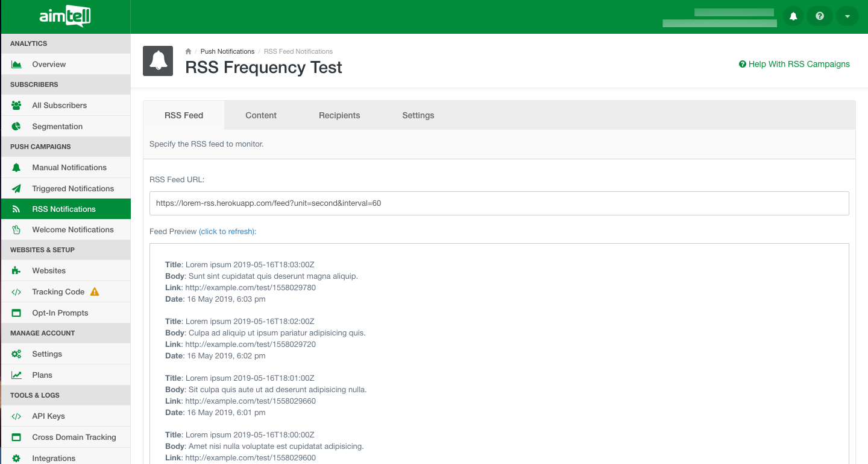Click the Push Notifications breadcrumb link
868x464 pixels.
[x=227, y=51]
